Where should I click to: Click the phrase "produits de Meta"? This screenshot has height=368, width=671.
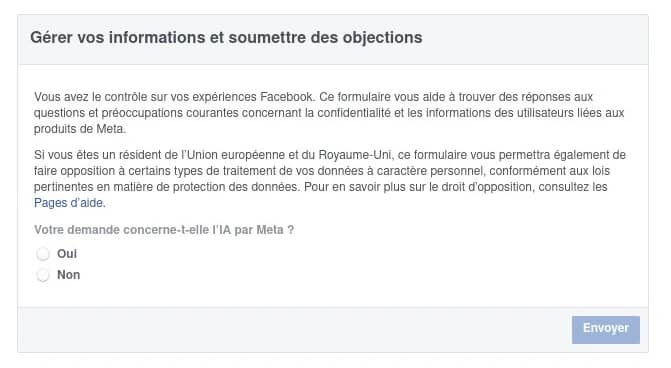point(79,129)
